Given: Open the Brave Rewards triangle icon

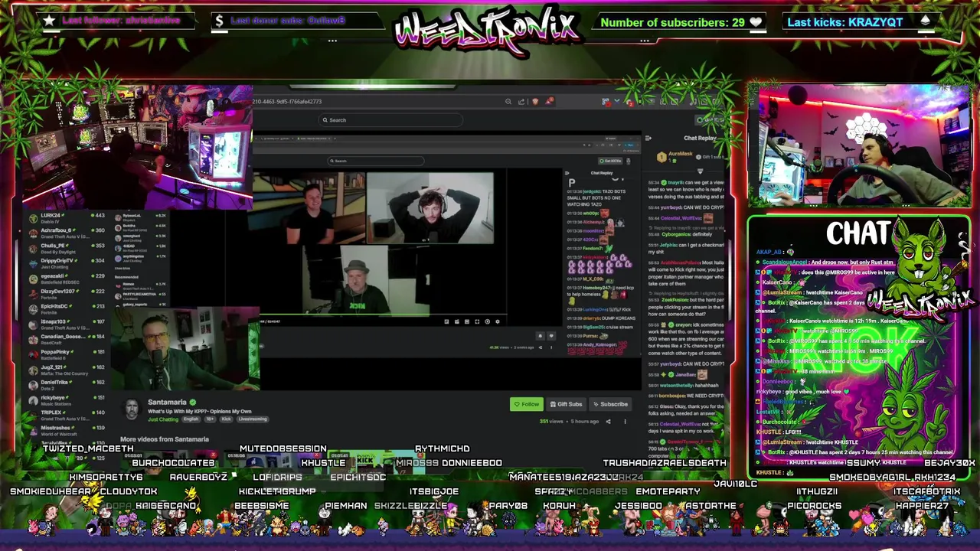Looking at the screenshot, I should (x=549, y=102).
